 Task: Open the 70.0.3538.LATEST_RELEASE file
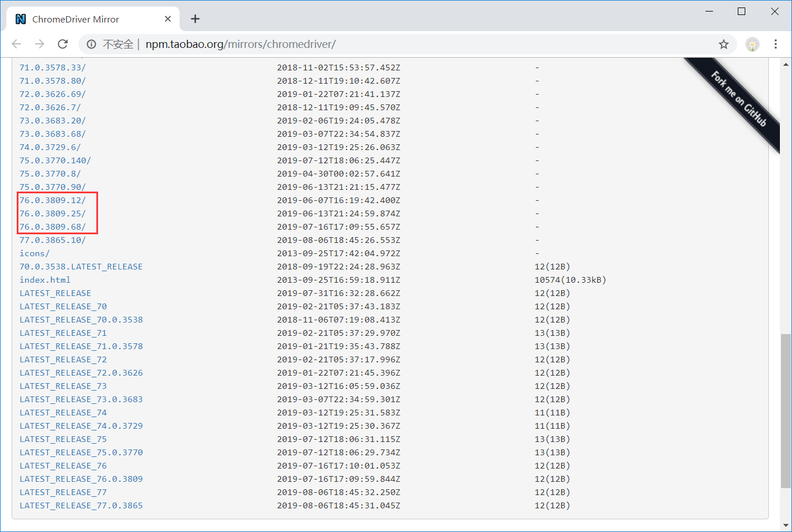pyautogui.click(x=81, y=267)
